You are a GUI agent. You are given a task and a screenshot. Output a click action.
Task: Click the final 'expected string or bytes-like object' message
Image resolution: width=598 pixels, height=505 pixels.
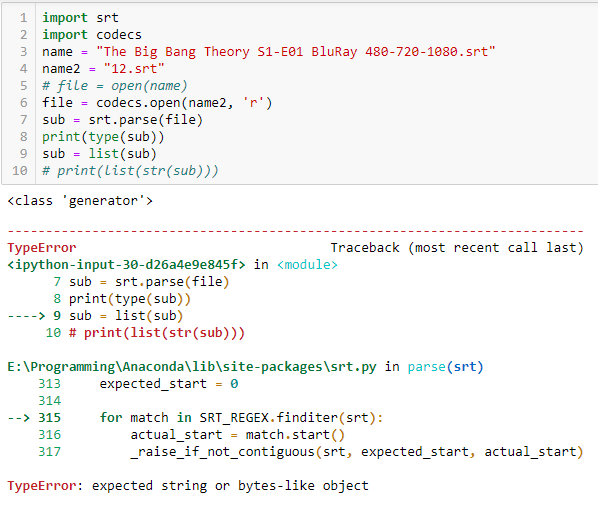[x=230, y=486]
